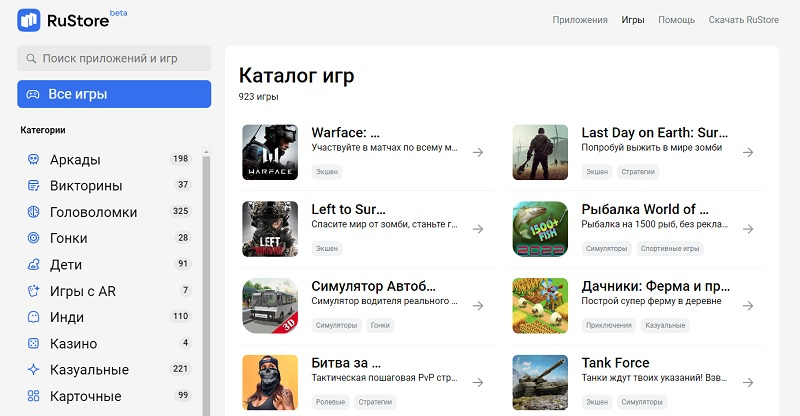Click the 198 count beside Аркады

181,159
